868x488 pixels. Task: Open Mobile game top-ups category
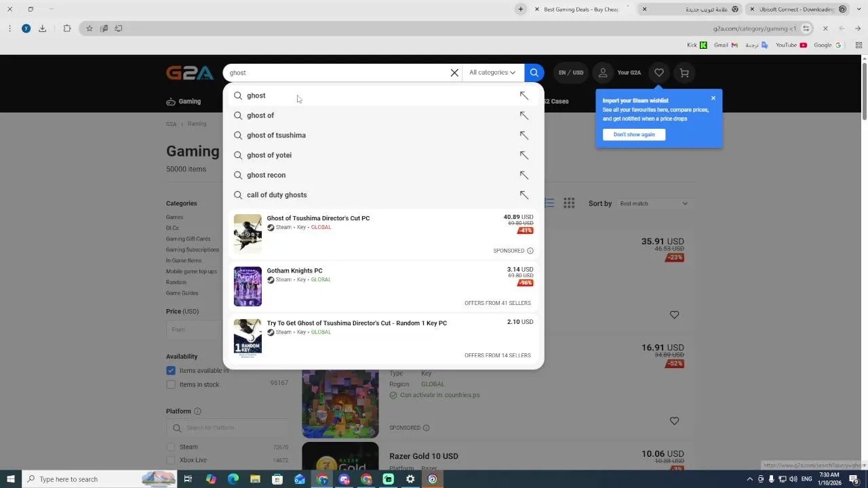(191, 271)
